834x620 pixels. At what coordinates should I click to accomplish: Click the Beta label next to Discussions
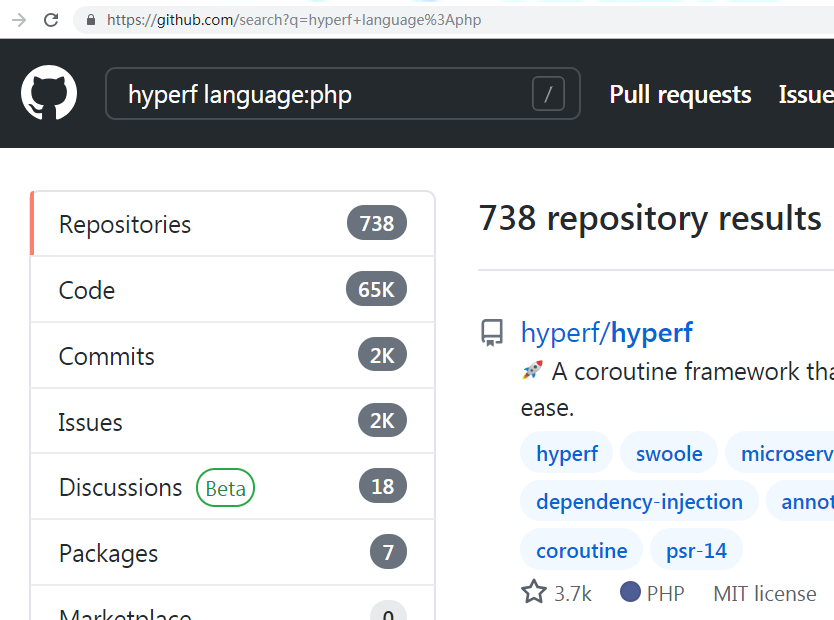click(226, 488)
